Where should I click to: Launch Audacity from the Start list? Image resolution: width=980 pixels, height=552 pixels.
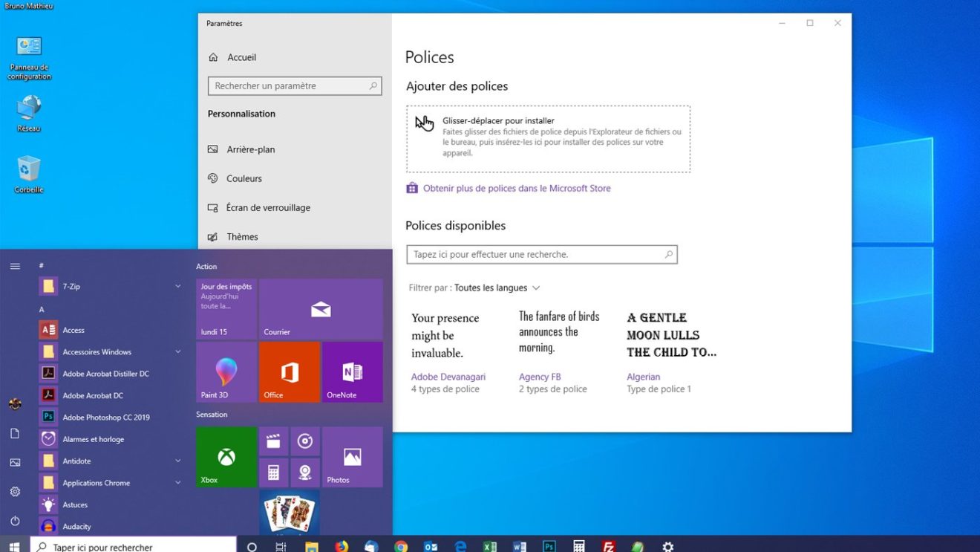[111, 526]
